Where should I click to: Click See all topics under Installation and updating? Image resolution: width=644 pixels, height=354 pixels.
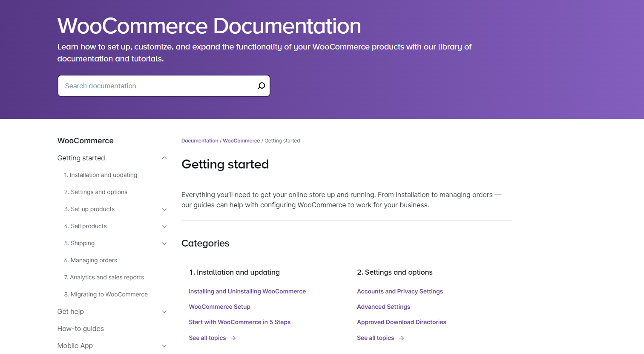[x=207, y=338]
